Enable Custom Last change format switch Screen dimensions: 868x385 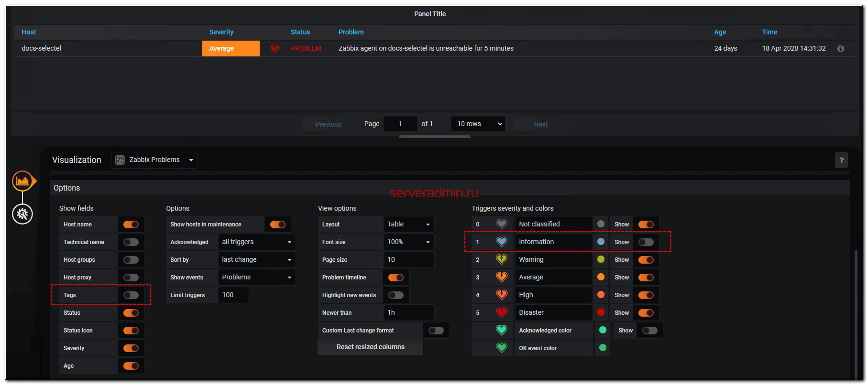click(436, 331)
